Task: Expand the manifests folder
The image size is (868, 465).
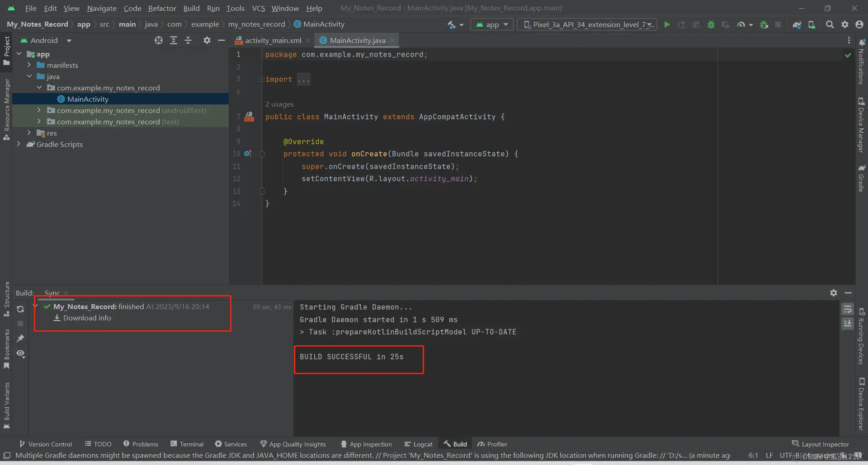Action: (29, 65)
